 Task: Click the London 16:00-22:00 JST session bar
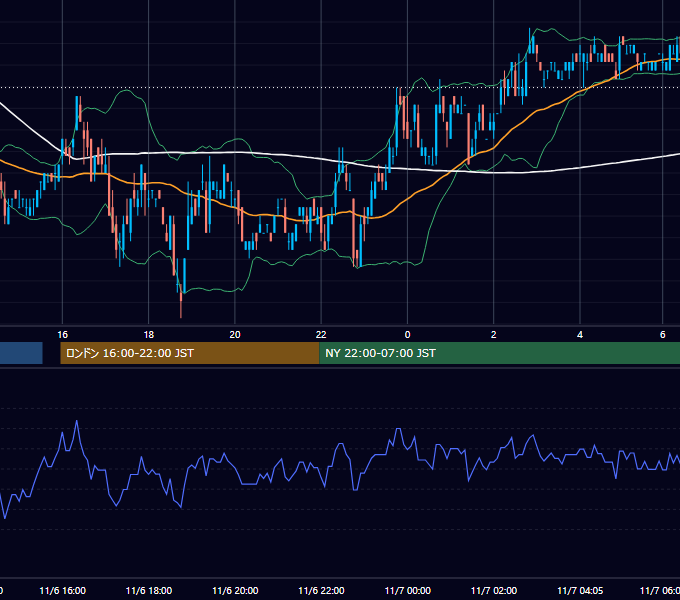190,353
